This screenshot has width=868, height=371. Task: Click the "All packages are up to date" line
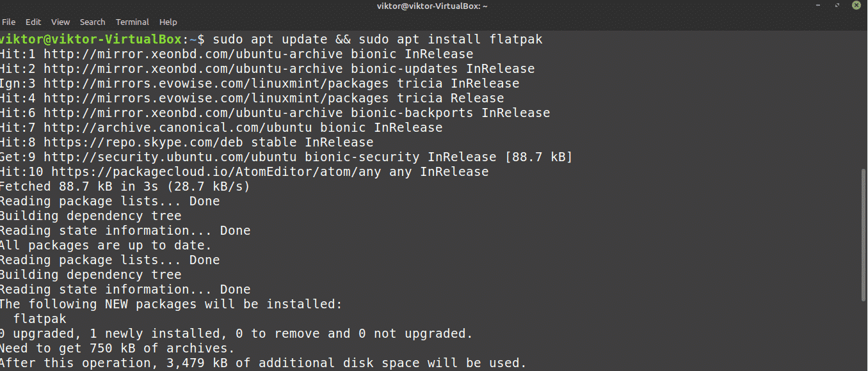point(106,245)
